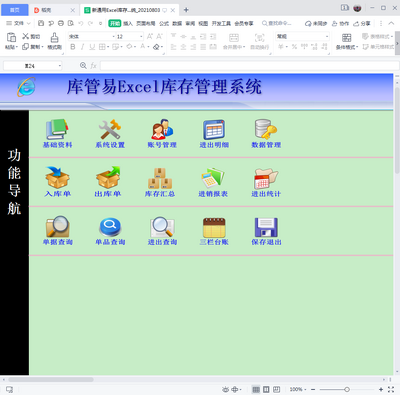400x395 pixels.
Task: Toggle 自动换行 wrap text
Action: pos(259,41)
